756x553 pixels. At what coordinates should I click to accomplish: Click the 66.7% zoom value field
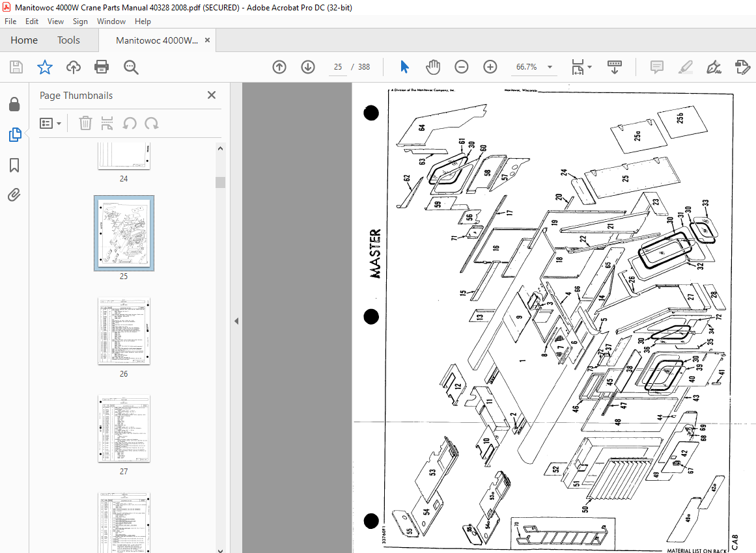tap(527, 67)
